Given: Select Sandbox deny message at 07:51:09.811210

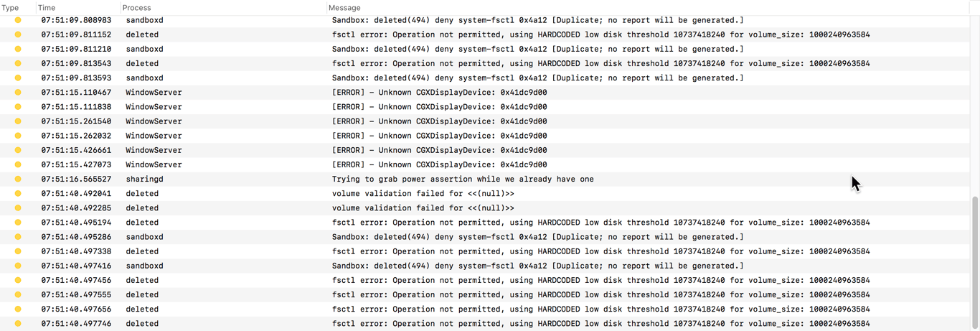Looking at the screenshot, I should (538, 49).
